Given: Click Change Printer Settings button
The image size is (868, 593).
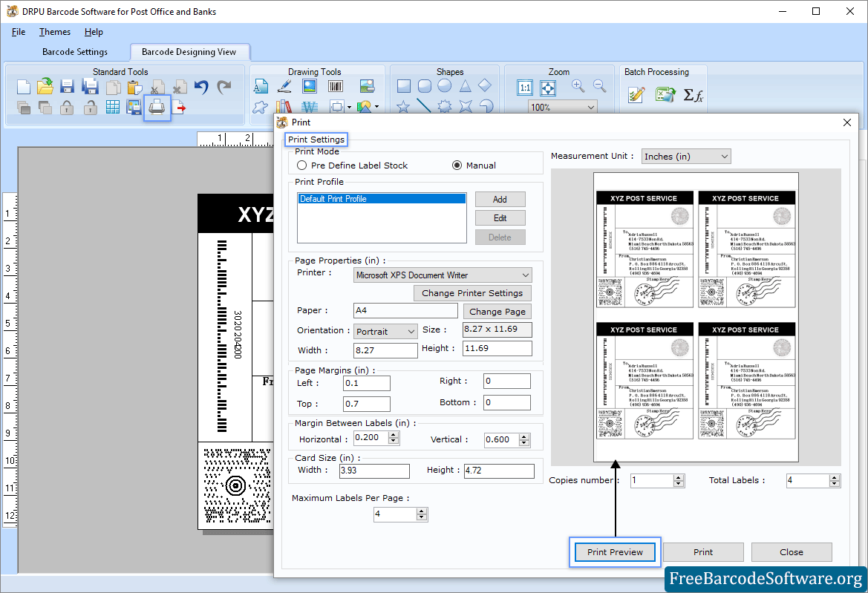Looking at the screenshot, I should pos(472,293).
